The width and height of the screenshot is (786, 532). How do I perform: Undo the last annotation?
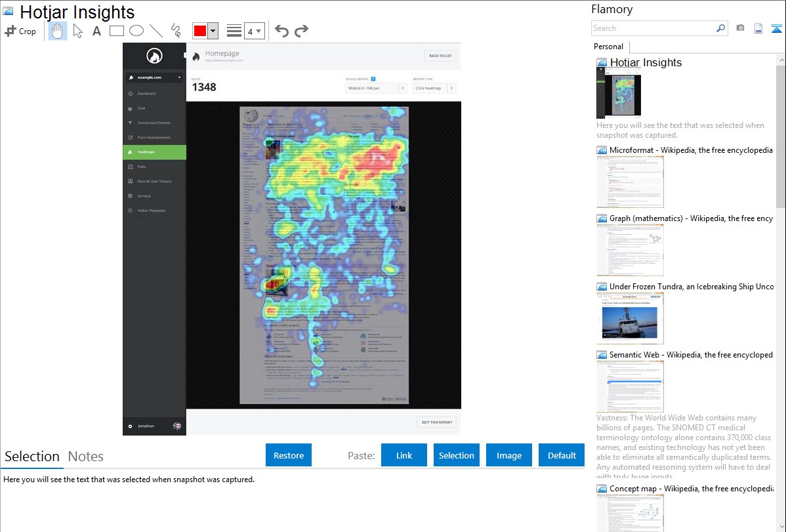point(281,31)
